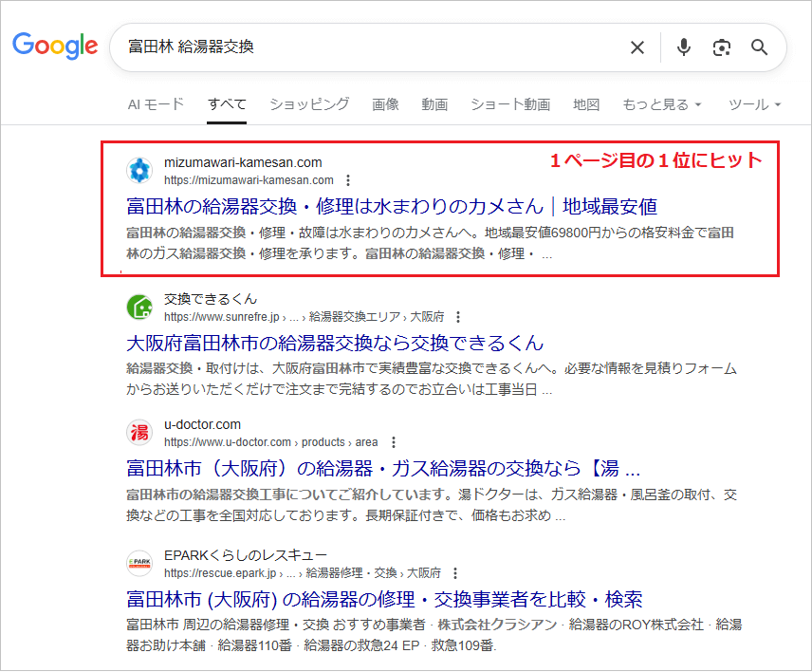Open 大阪府富田林市の給湯器交換なら交換できるくん link
This screenshot has height=672, width=812.
click(334, 342)
